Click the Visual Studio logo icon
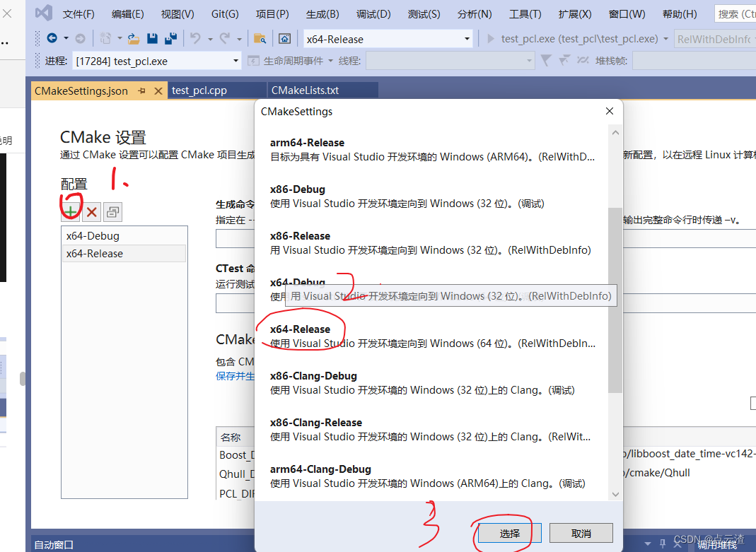Image resolution: width=756 pixels, height=552 pixels. [43, 13]
